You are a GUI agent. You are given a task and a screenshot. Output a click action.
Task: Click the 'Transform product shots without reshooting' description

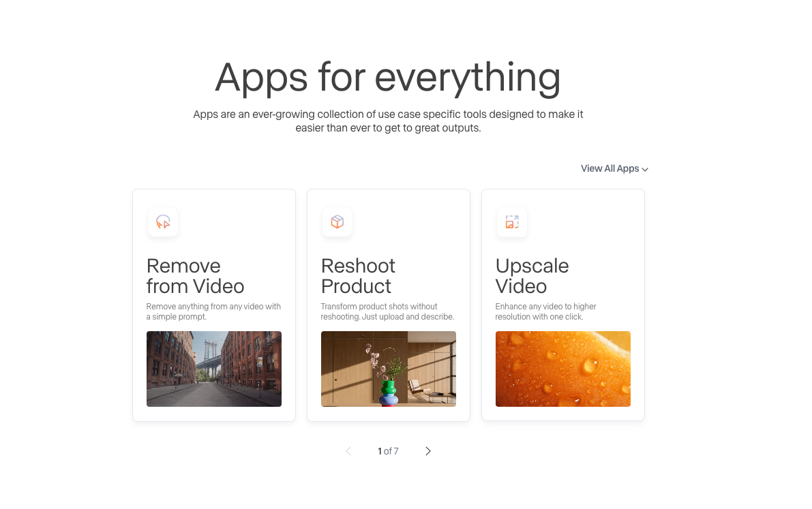pos(387,311)
